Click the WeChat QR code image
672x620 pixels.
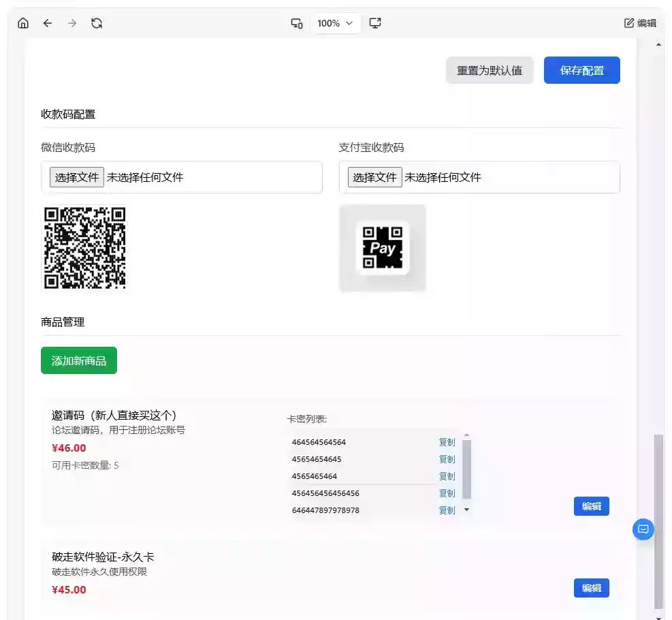[84, 247]
